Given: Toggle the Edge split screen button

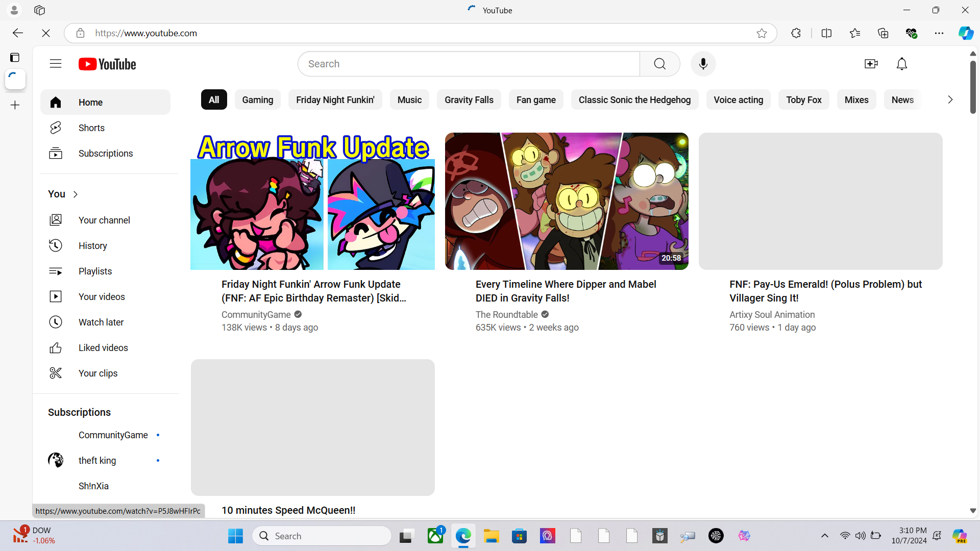Looking at the screenshot, I should point(826,33).
